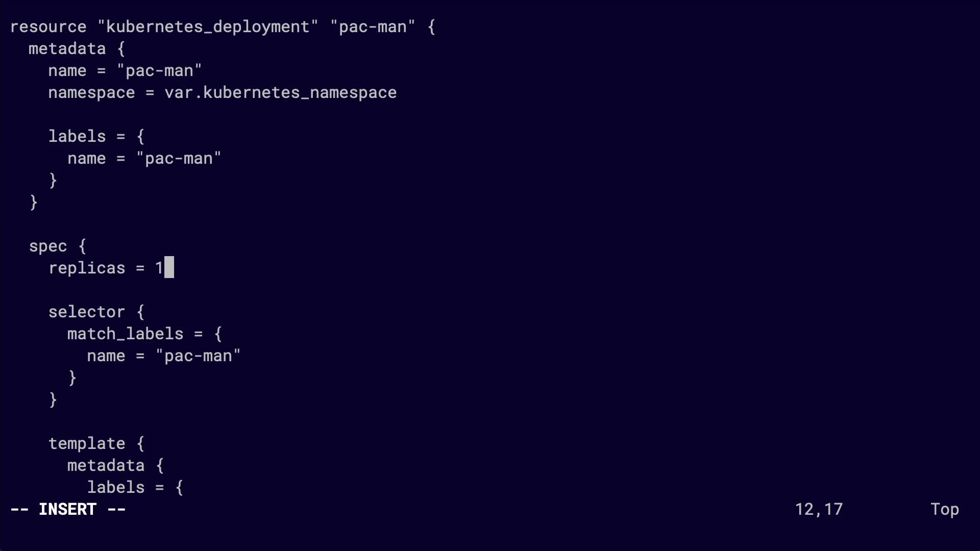Click the opening brace after "spec"

(x=82, y=246)
